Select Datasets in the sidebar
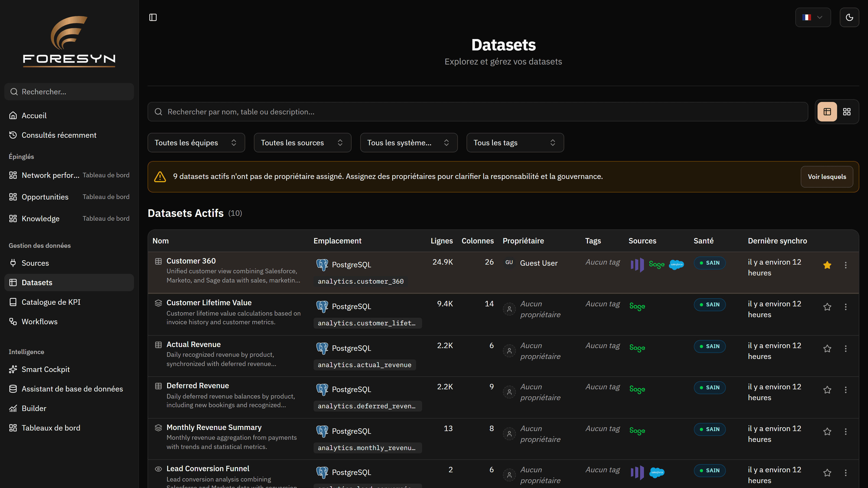The image size is (868, 488). [69, 282]
